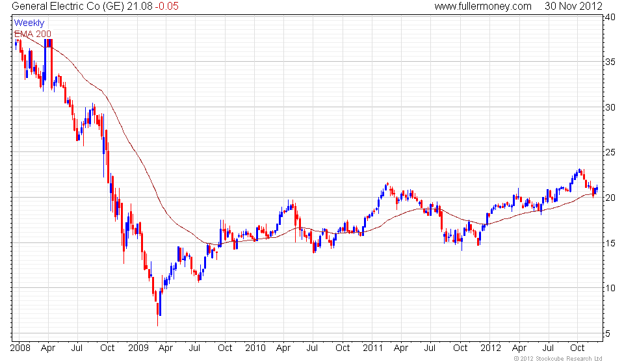Screen dimensions: 637x364
Task: Click the 40 price axis label
Action: (610, 17)
